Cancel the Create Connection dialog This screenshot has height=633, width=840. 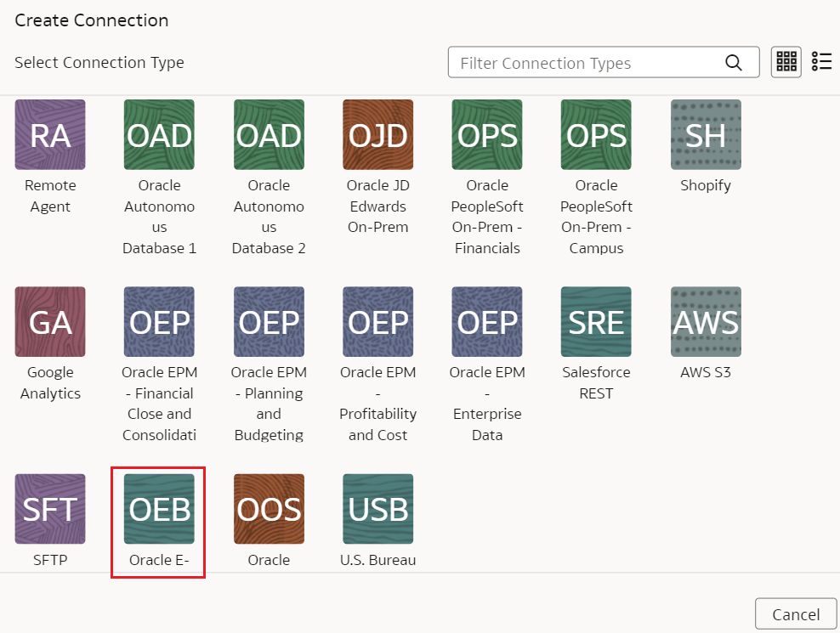(796, 613)
